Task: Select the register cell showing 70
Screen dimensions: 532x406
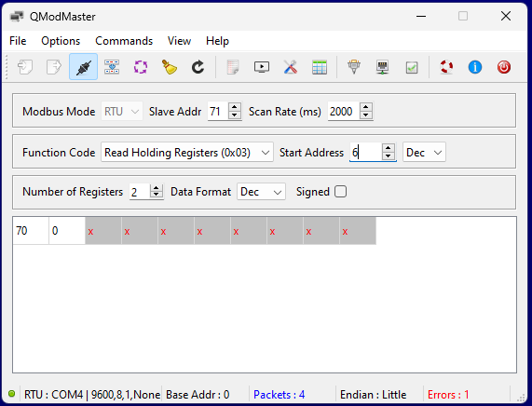Action: pos(31,231)
